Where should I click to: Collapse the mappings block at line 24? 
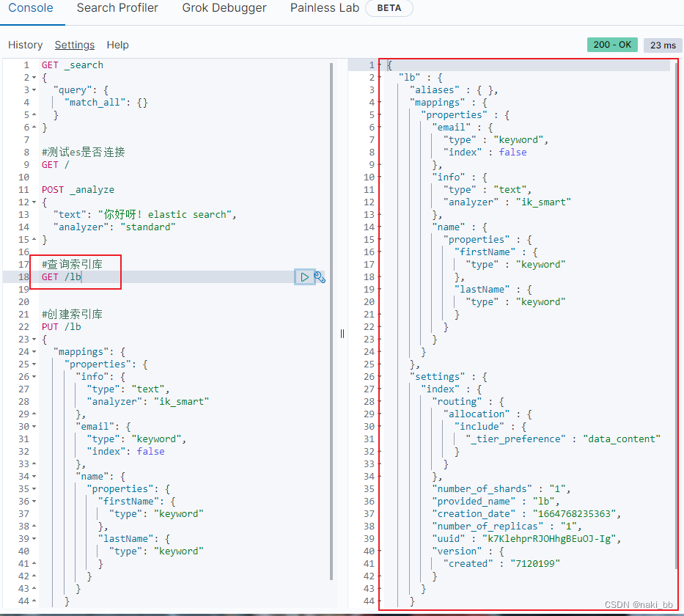coord(34,351)
